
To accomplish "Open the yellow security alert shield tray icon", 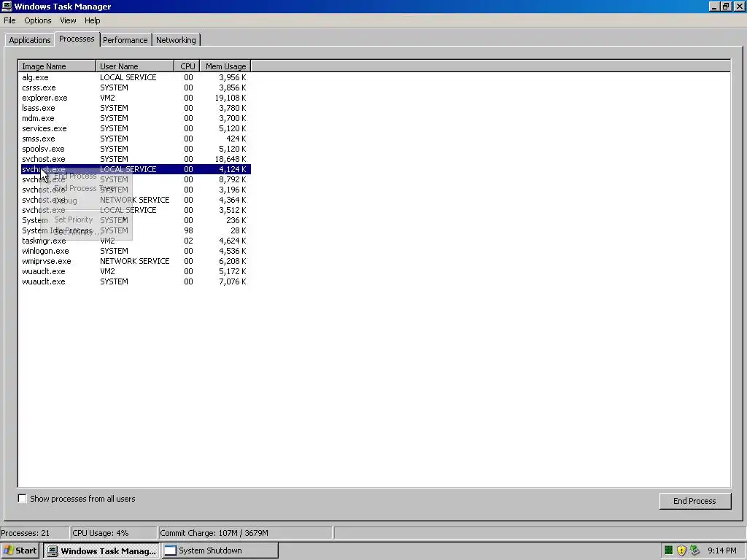I will click(681, 551).
